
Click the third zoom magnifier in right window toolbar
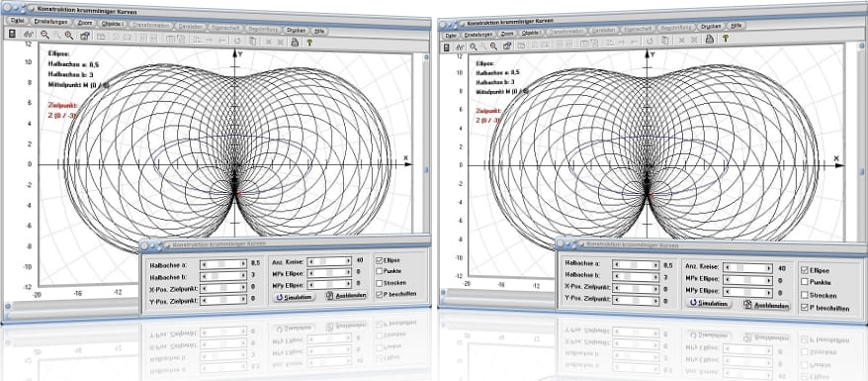click(x=494, y=46)
